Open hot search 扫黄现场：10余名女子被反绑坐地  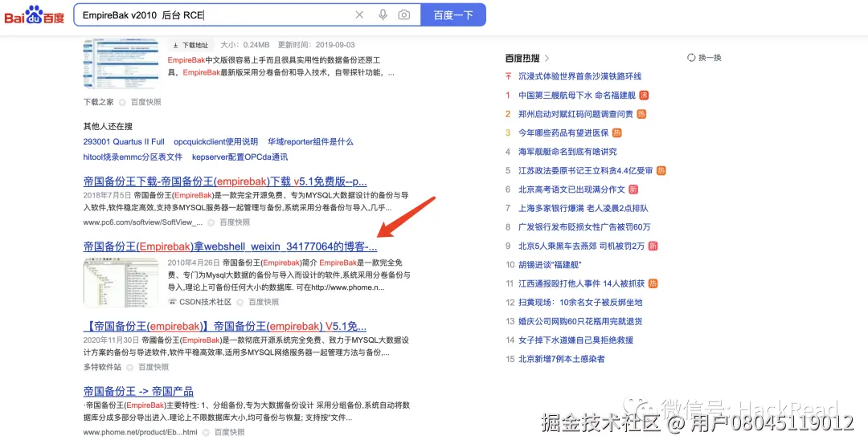(580, 302)
